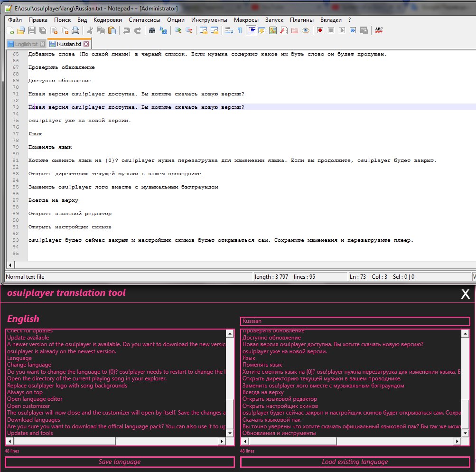This screenshot has height=472, width=476.
Task: Click the English list scroll-down arrow
Action: point(230,433)
